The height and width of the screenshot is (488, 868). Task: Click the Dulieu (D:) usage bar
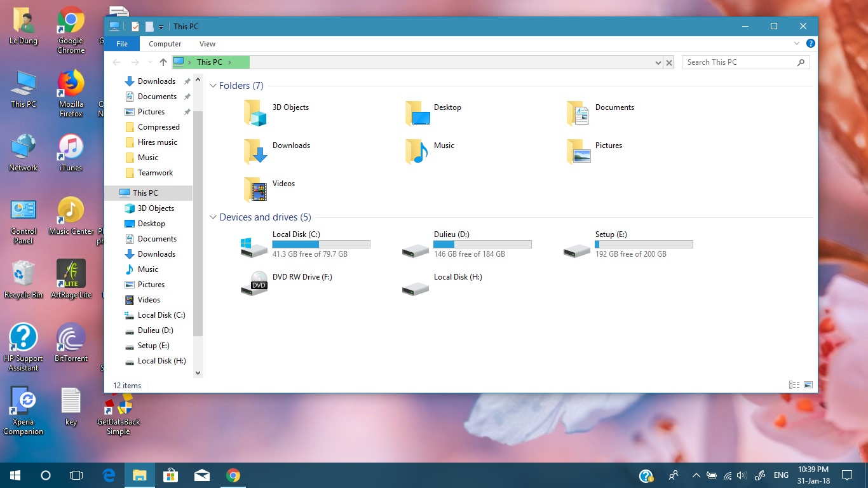482,245
